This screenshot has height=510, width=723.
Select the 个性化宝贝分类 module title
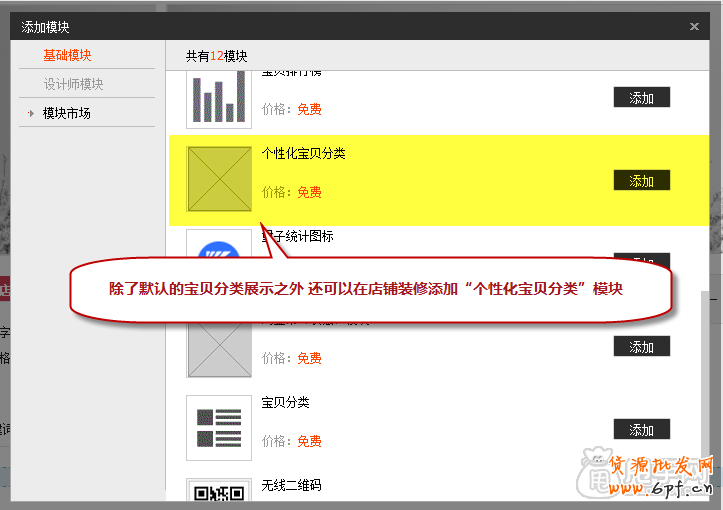click(x=304, y=154)
